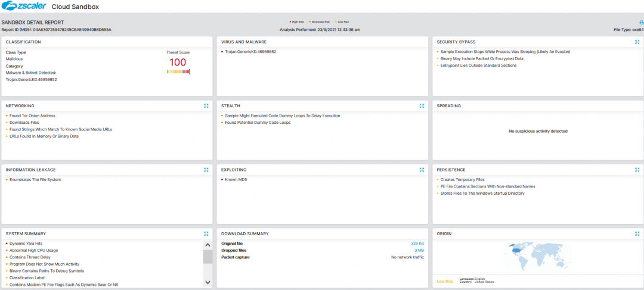This screenshot has height=290, width=644.
Task: Open the 3 MB dropped files link
Action: pyautogui.click(x=419, y=251)
